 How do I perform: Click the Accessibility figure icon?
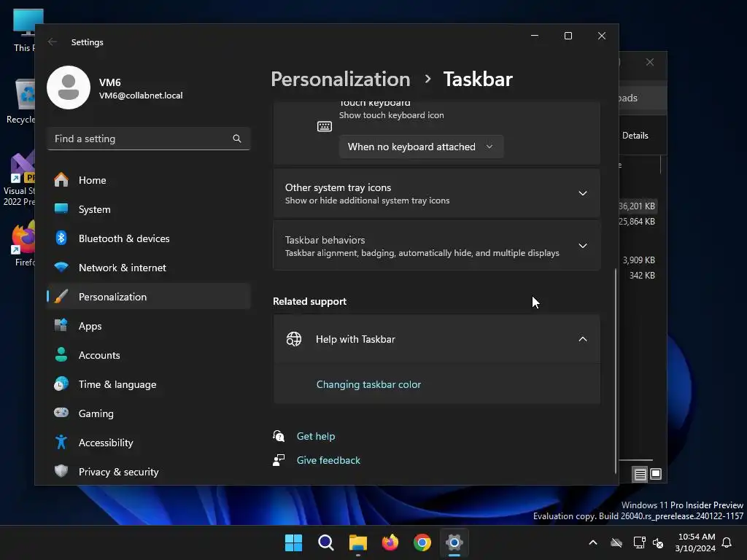tap(61, 442)
